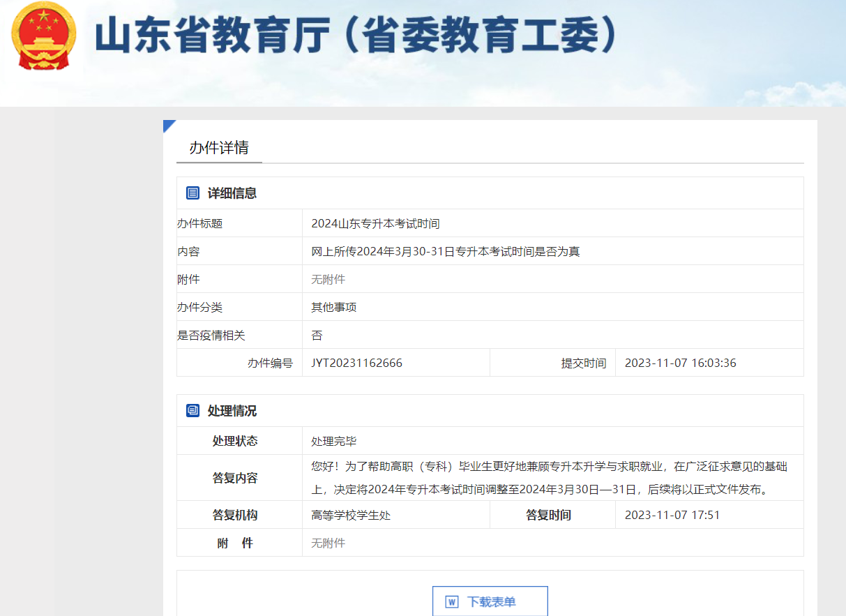Select the 答复内容 reply text
The width and height of the screenshot is (846, 616).
[x=551, y=478]
